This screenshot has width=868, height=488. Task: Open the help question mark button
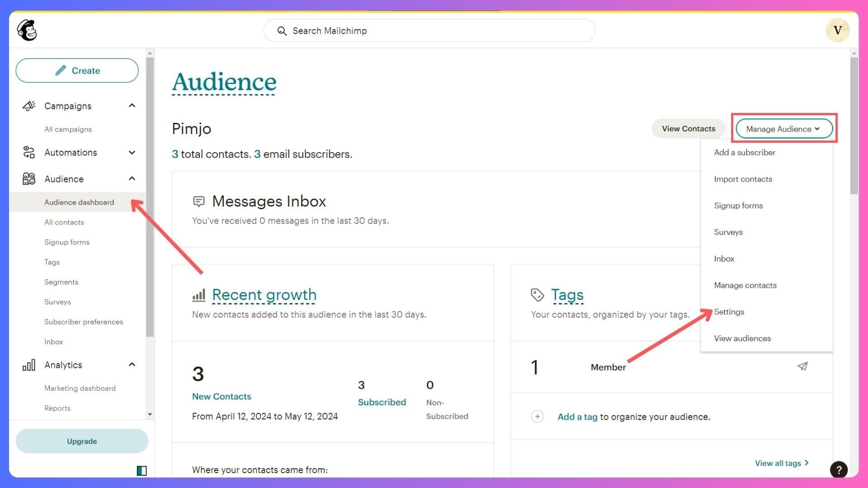[x=839, y=469]
